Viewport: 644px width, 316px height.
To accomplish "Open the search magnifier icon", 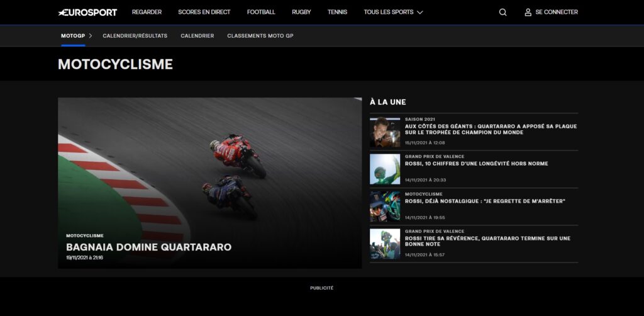I will pyautogui.click(x=502, y=13).
